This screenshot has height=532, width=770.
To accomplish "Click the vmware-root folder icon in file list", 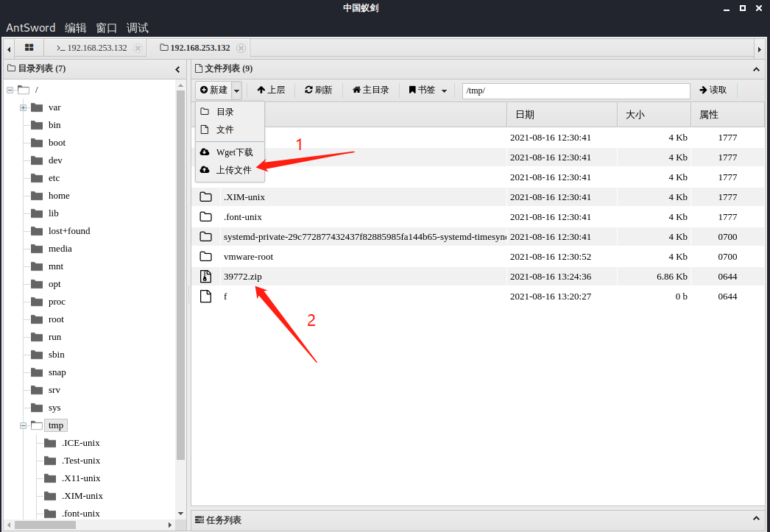I will (206, 257).
